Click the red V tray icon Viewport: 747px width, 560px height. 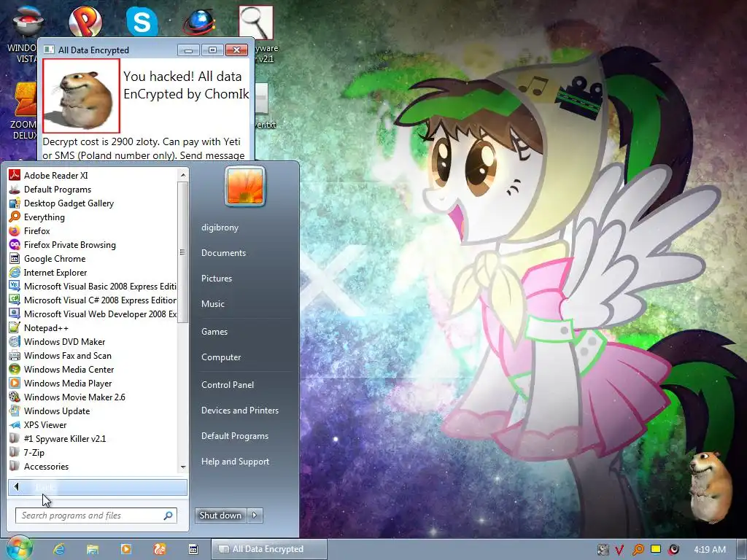619,550
